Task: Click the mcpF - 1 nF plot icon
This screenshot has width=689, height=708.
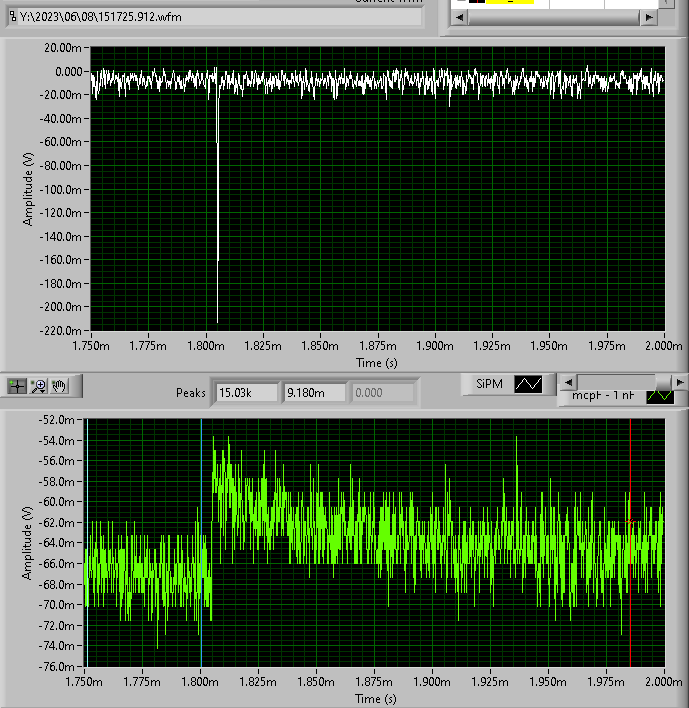Action: [x=661, y=396]
